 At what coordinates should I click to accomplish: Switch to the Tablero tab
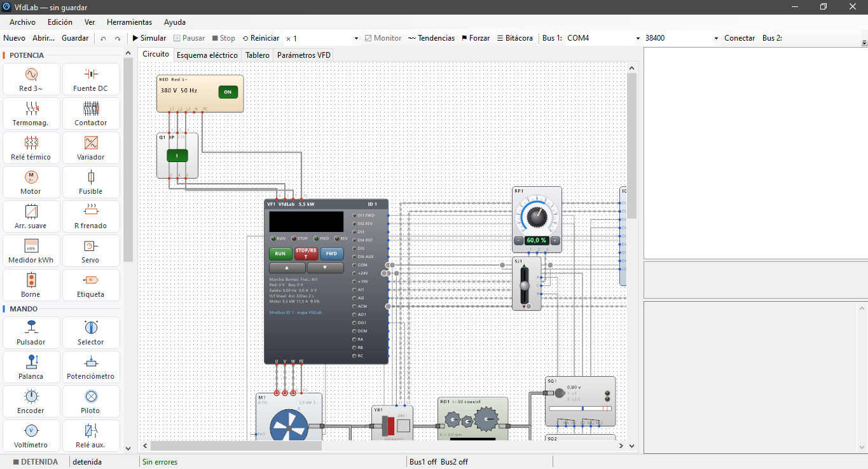coord(258,55)
